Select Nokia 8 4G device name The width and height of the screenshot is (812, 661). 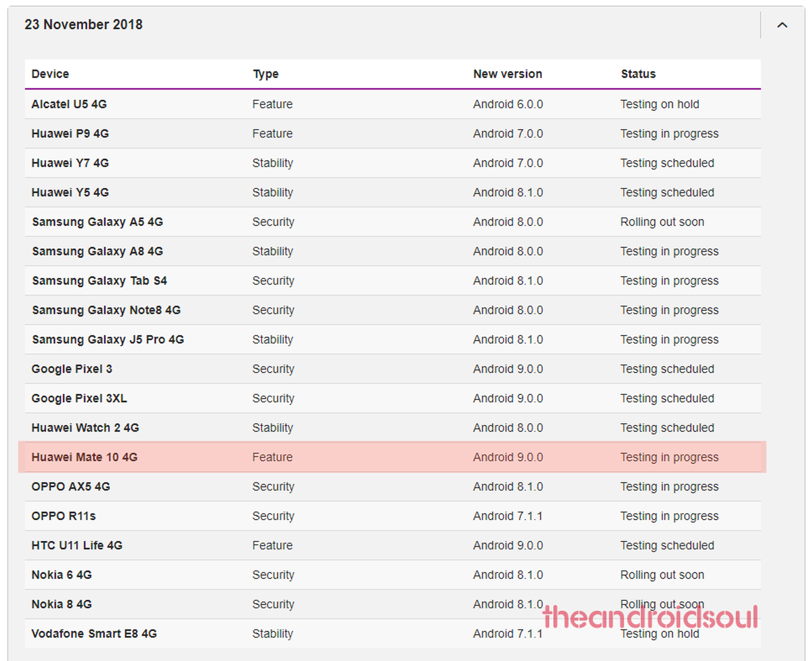[x=62, y=604]
